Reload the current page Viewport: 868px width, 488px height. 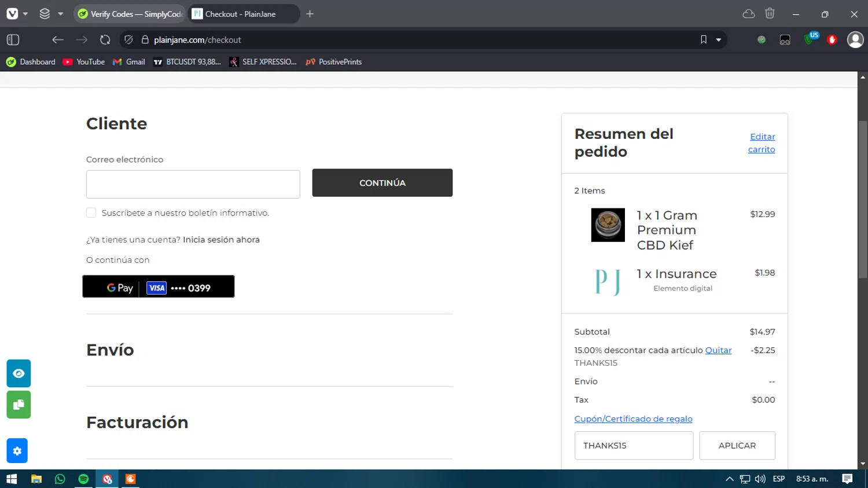point(105,40)
